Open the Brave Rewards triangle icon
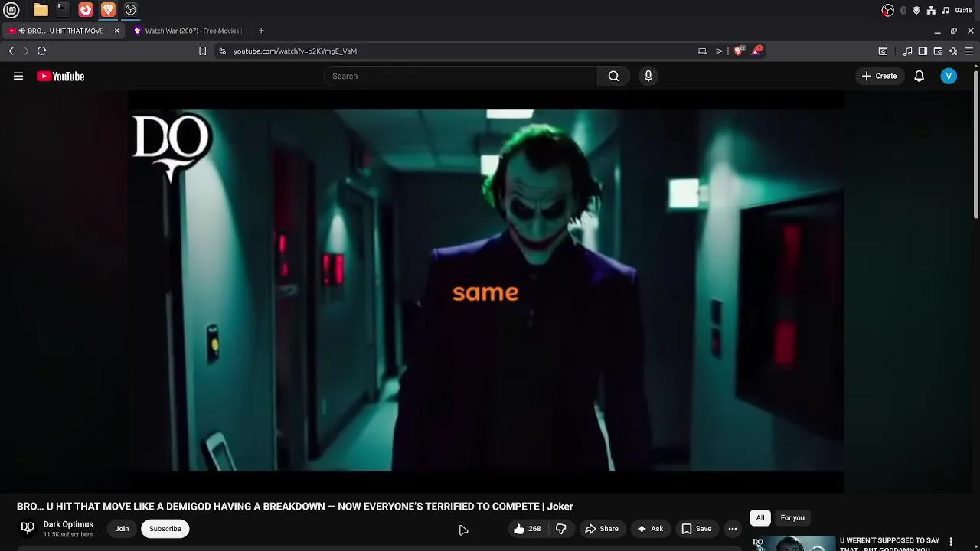The image size is (980, 551). [757, 51]
